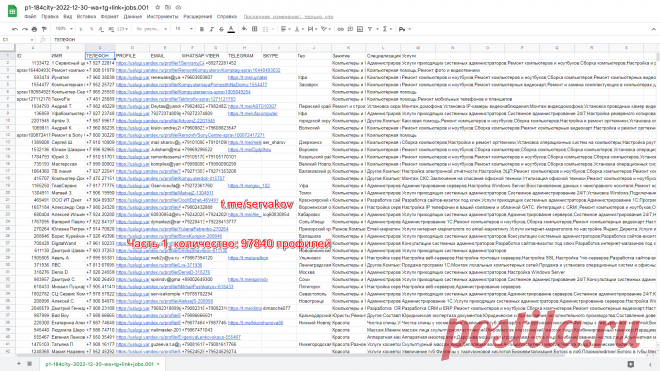Image resolution: width=660 pixels, height=371 pixels.
Task: Click the add sheet plus button
Action: (x=19, y=363)
